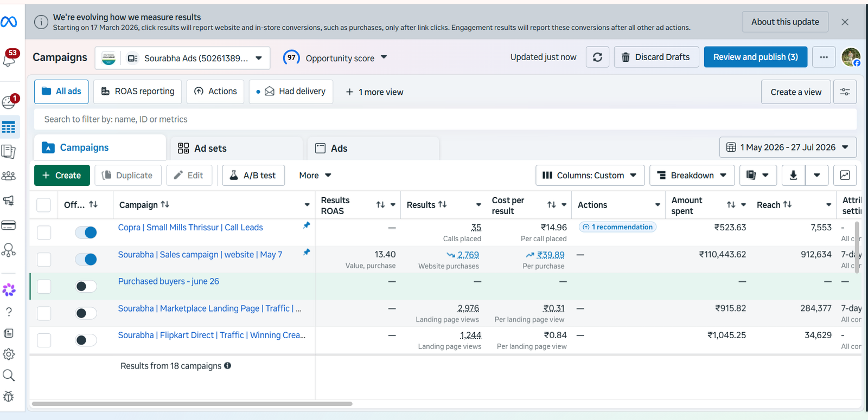
Task: Enable the Sourabha Flipkart Direct Traffic campaign
Action: click(x=86, y=340)
